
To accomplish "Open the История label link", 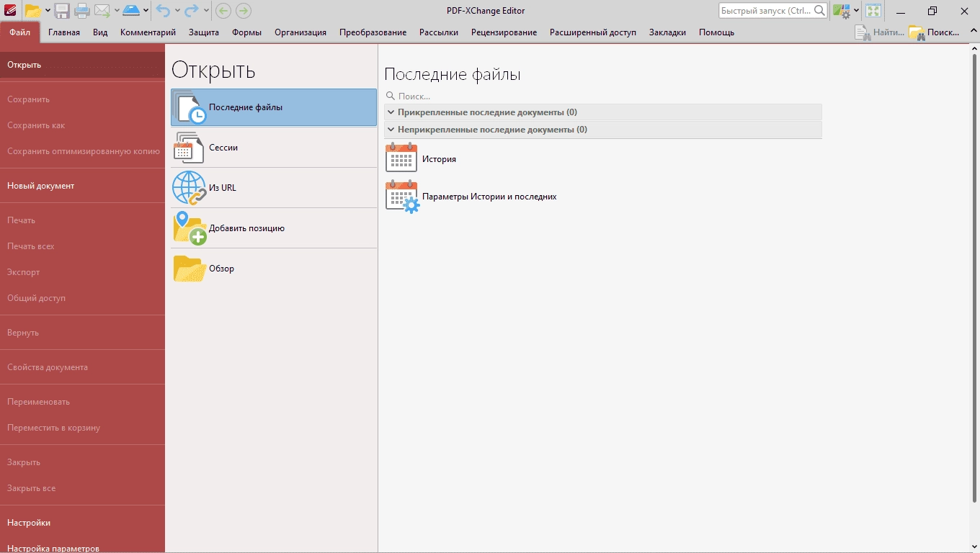I will (x=439, y=159).
